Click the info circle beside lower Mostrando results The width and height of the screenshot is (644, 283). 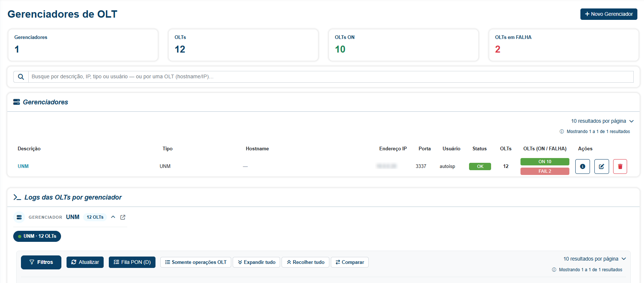pyautogui.click(x=554, y=270)
